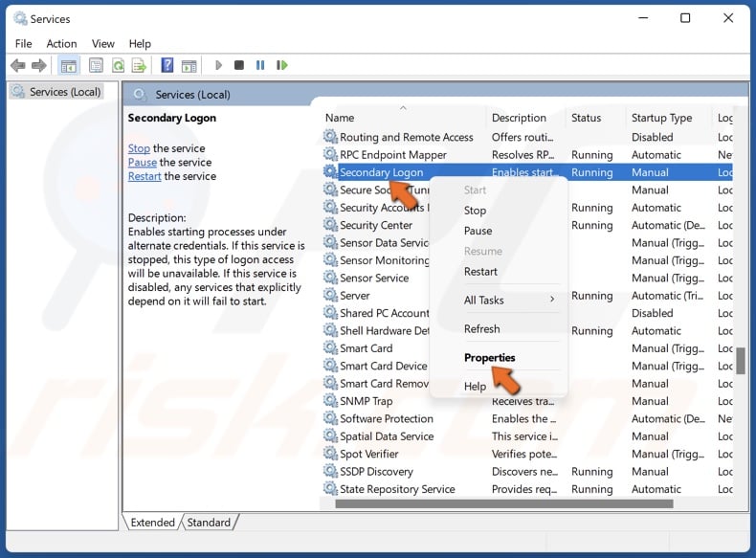Switch to the Standard tab

pos(209,523)
